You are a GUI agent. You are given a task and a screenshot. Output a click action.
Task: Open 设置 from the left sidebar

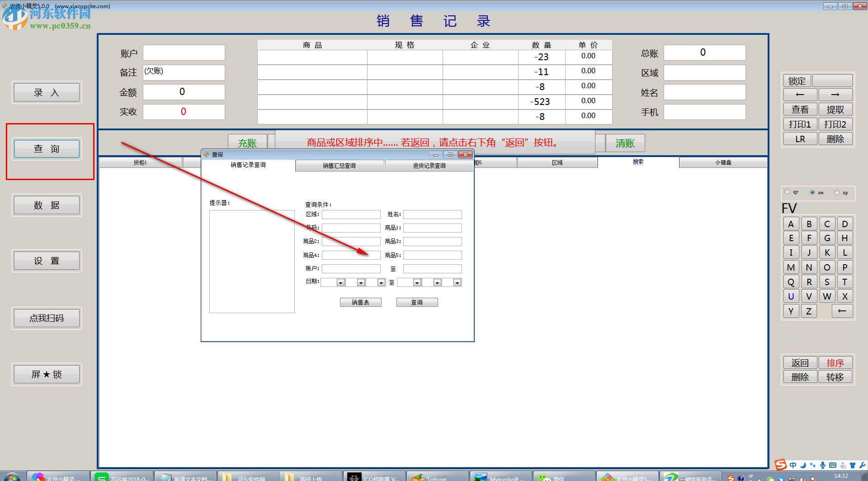click(47, 261)
